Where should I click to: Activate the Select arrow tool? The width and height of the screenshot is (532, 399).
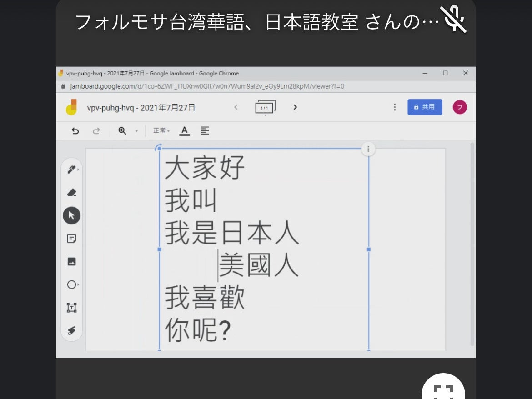(x=71, y=215)
